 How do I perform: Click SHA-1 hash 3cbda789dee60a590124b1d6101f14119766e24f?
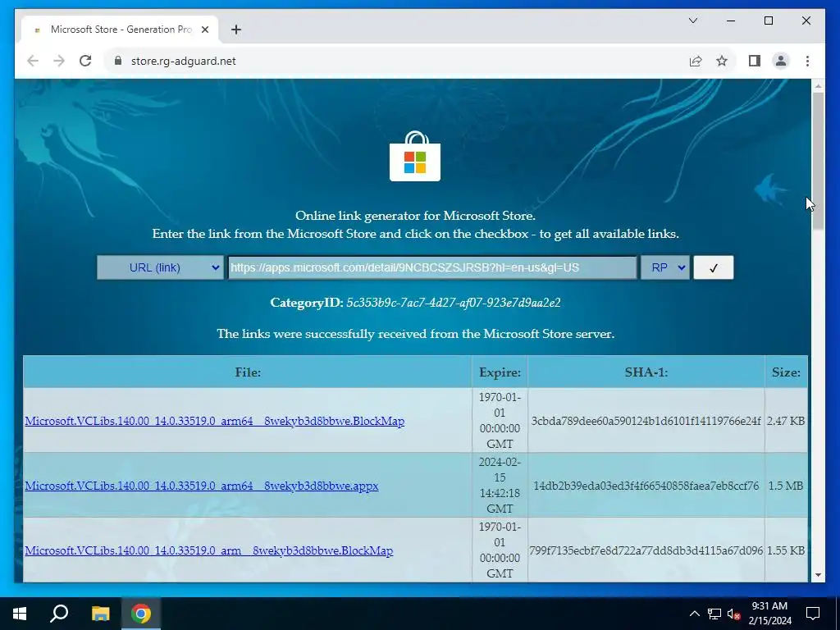point(646,421)
